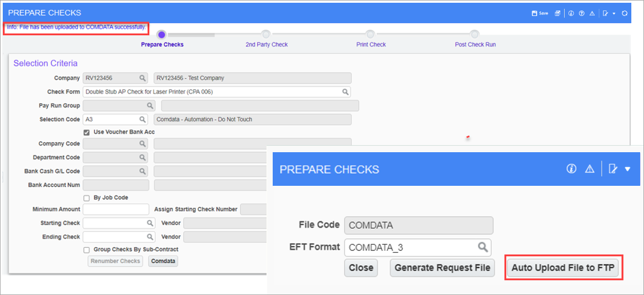Go to the 2nd Party Check step
Viewport: 644px width, 295px height.
(267, 44)
